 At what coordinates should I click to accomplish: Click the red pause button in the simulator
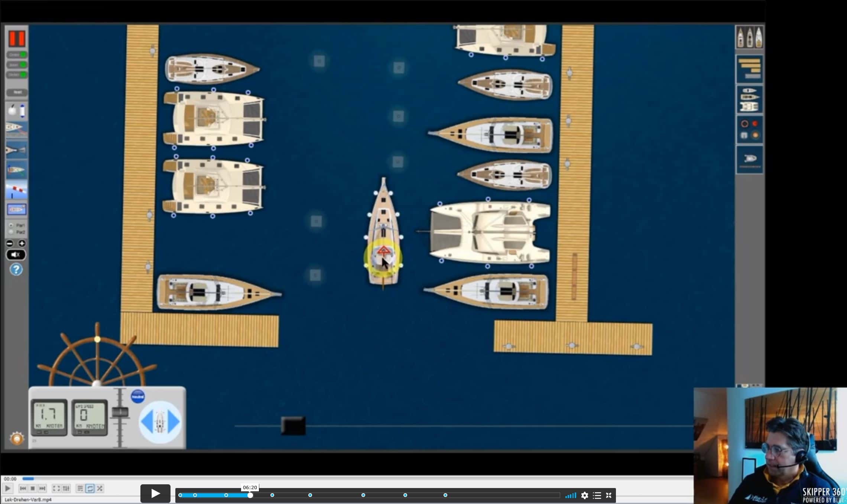(x=17, y=38)
